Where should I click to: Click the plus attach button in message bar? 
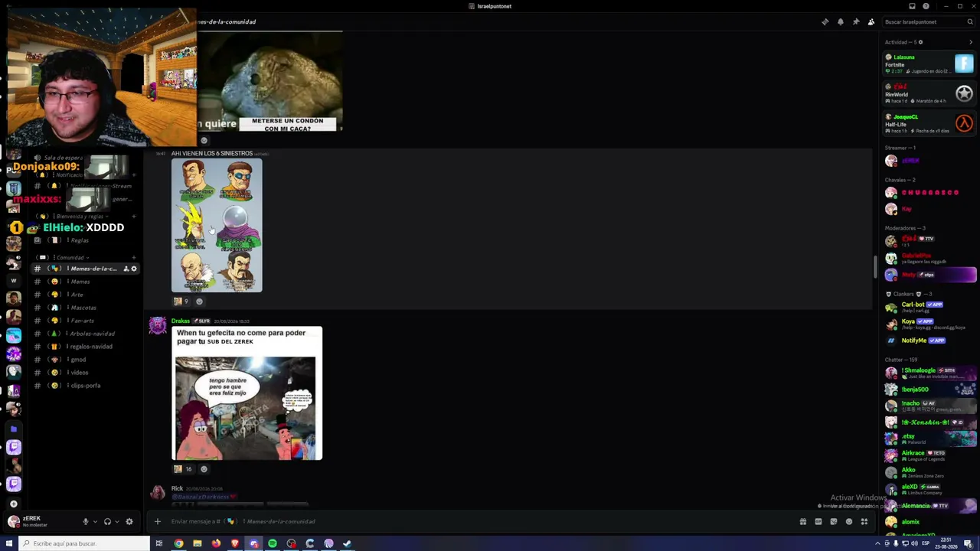pos(158,521)
